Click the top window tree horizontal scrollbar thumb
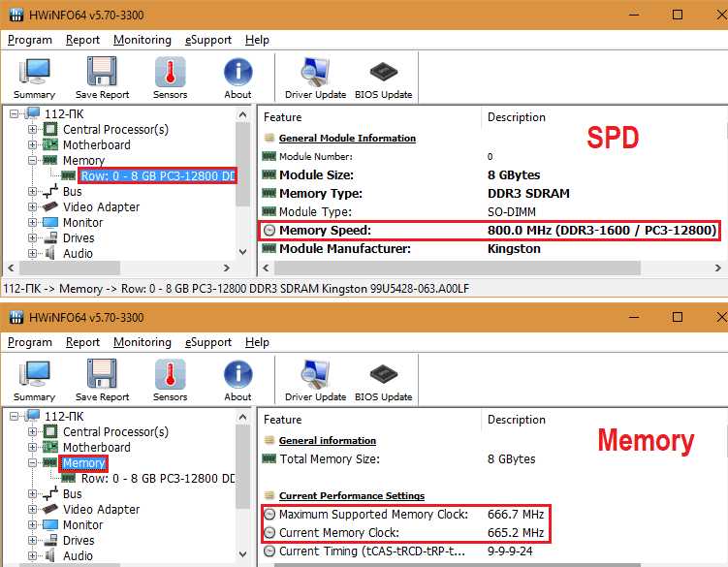This screenshot has height=567, width=728. 70,268
